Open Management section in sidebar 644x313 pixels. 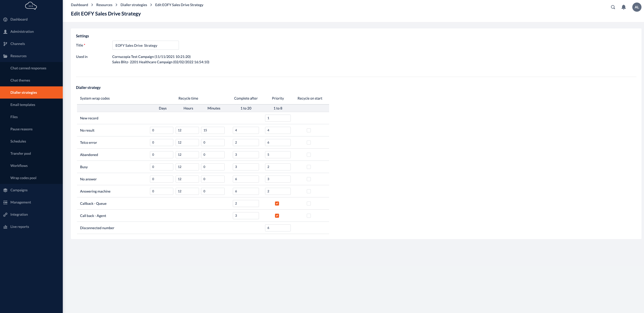pyautogui.click(x=21, y=202)
